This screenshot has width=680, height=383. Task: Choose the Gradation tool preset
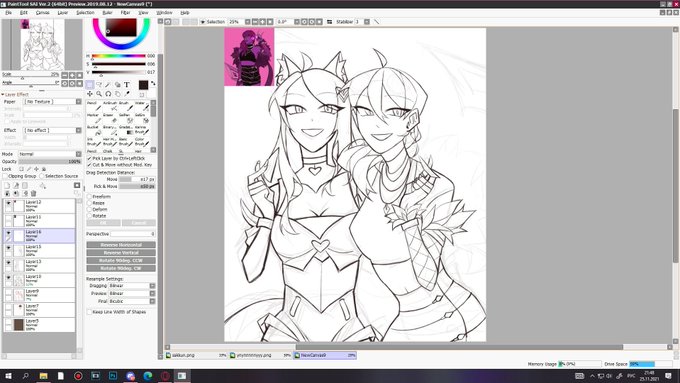[x=125, y=130]
